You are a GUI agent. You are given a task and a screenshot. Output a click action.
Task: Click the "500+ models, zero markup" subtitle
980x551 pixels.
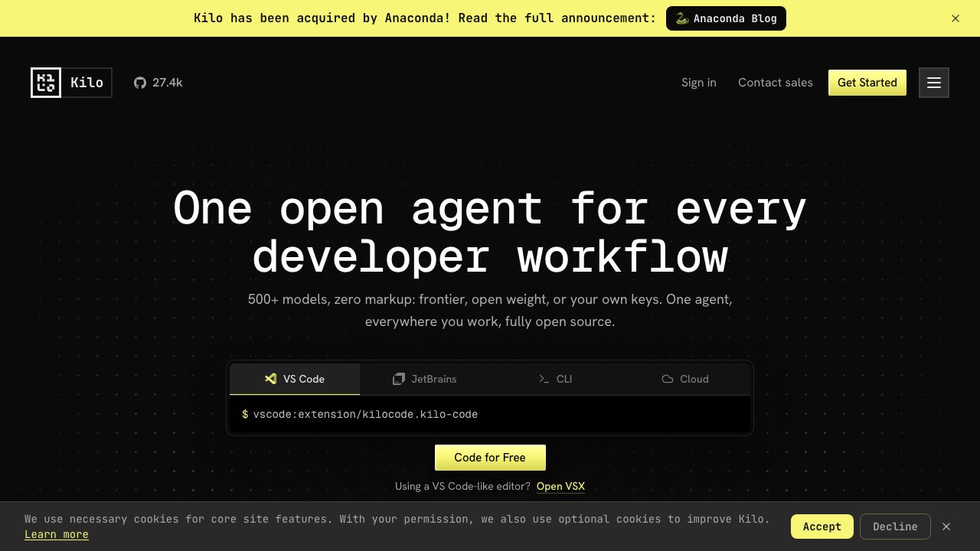(x=490, y=310)
